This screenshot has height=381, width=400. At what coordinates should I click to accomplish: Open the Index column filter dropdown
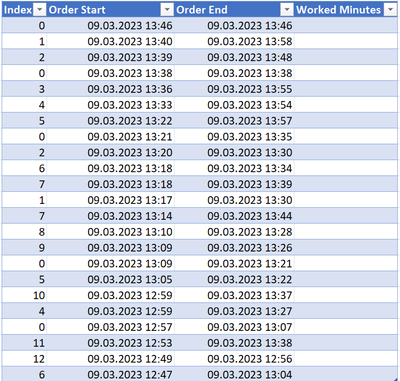coord(40,10)
